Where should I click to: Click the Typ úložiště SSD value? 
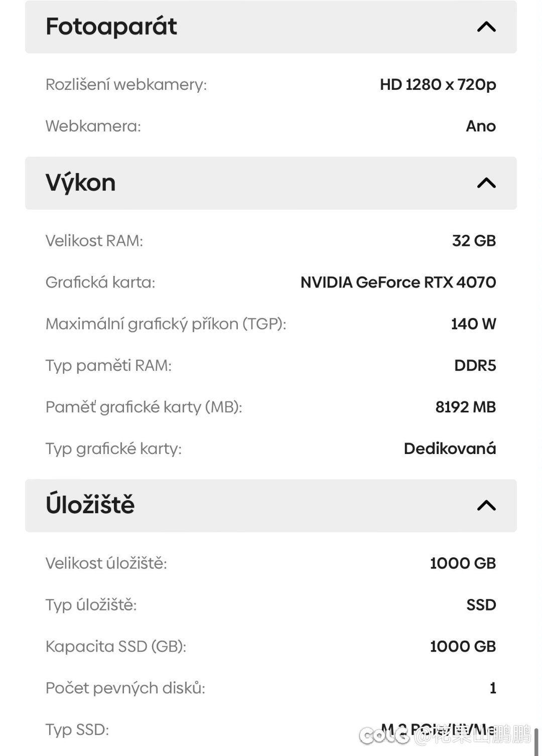[481, 605]
